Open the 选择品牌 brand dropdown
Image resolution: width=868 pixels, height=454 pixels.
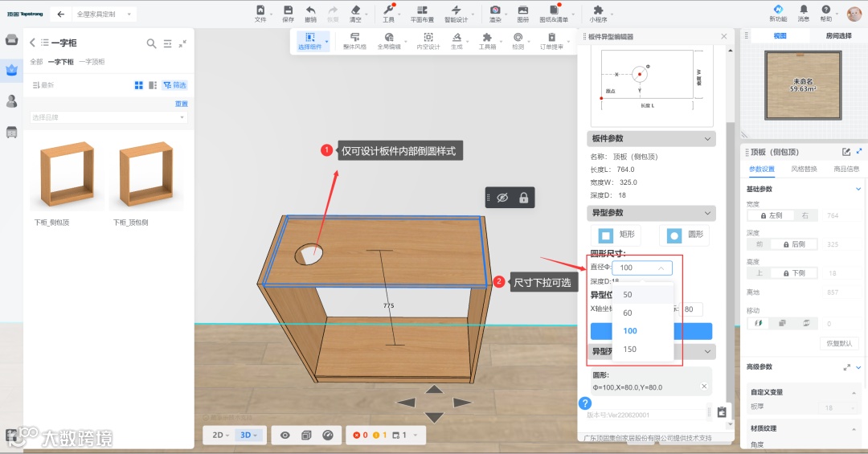108,117
